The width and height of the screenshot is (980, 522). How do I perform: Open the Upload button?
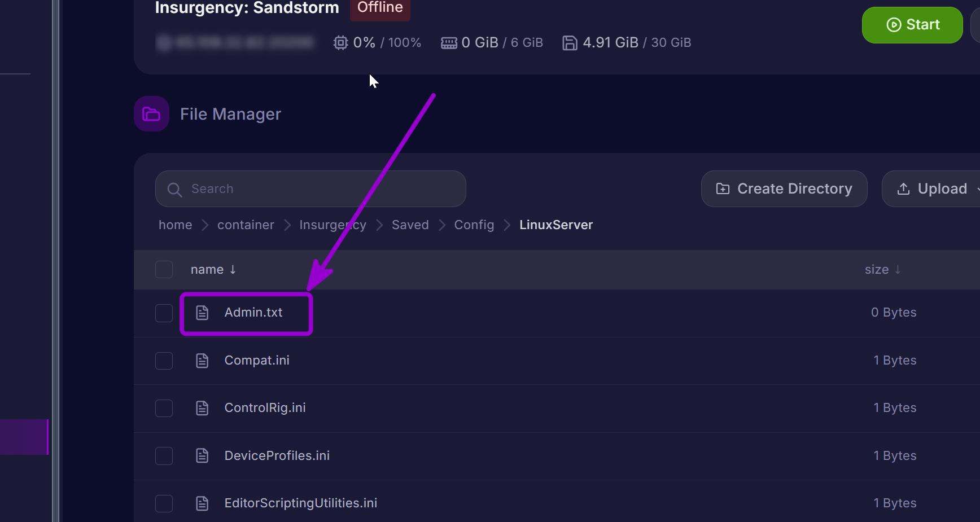(x=932, y=188)
